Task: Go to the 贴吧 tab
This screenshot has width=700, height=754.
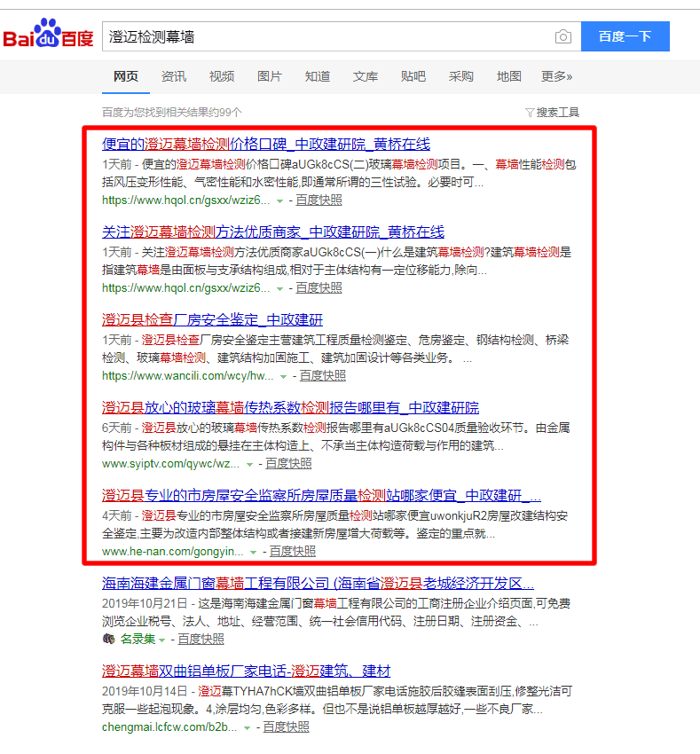Action: tap(413, 76)
